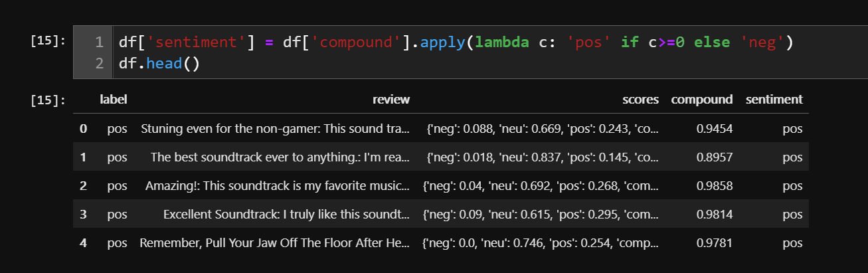Image resolution: width=868 pixels, height=273 pixels.
Task: Click line number 1 in gutter
Action: pyautogui.click(x=99, y=43)
